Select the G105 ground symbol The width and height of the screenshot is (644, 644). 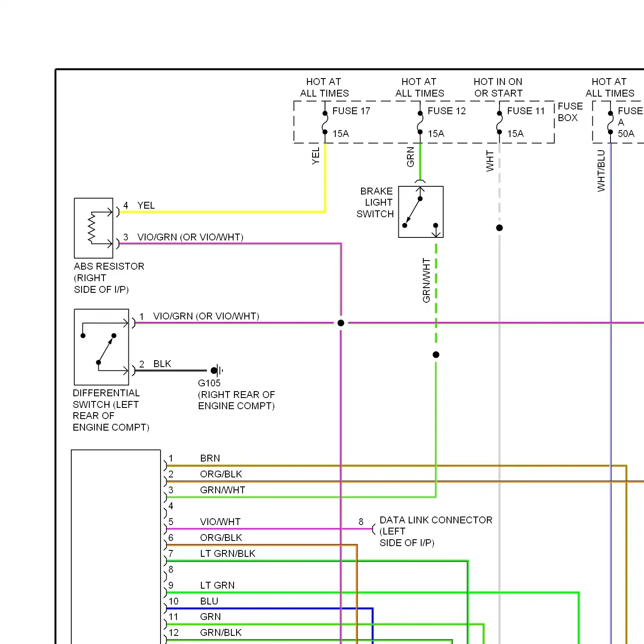(217, 370)
